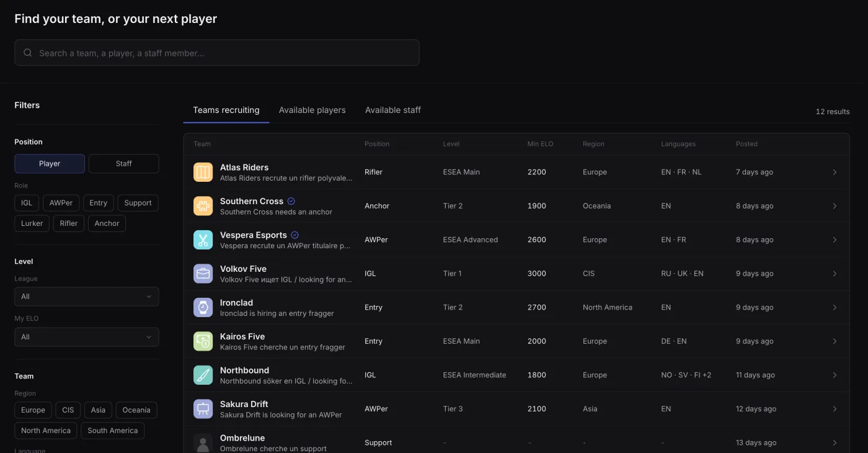Toggle the Rifler role filter
868x453 pixels.
69,223
